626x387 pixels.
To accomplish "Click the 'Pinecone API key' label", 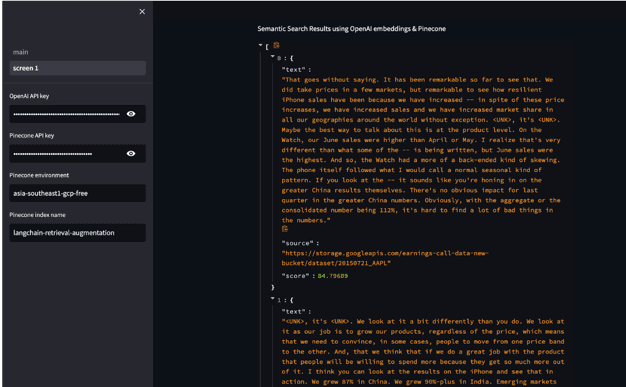I will [x=32, y=135].
